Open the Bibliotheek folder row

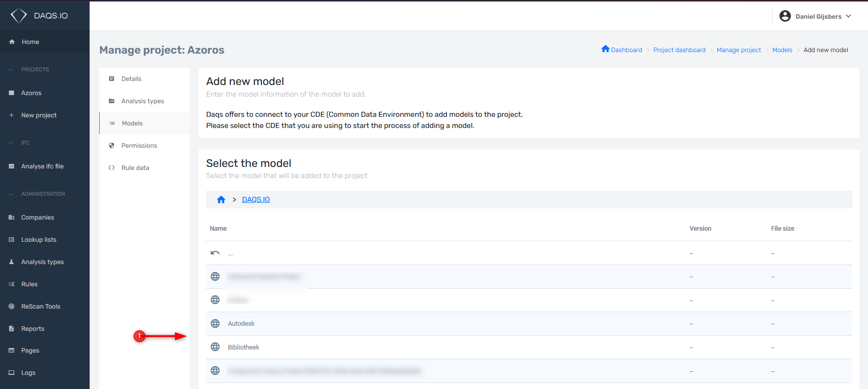click(x=529, y=348)
